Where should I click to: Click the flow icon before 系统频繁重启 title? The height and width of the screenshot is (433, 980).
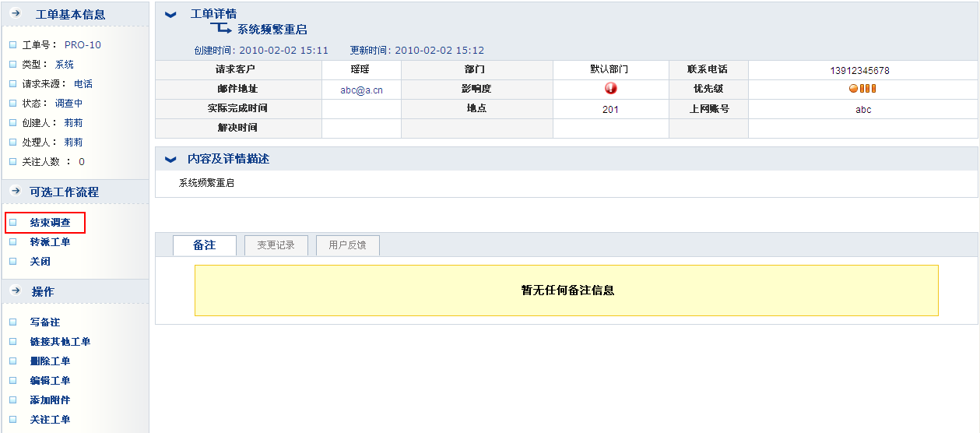click(221, 29)
